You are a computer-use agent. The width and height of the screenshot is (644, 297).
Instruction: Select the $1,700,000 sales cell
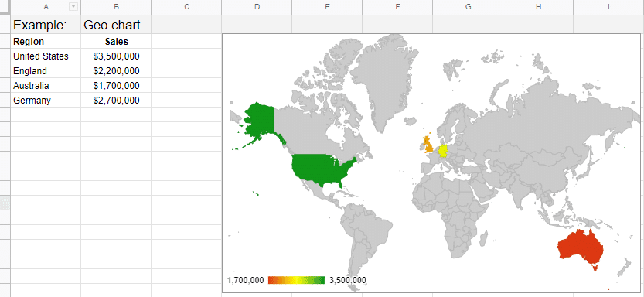pos(116,85)
